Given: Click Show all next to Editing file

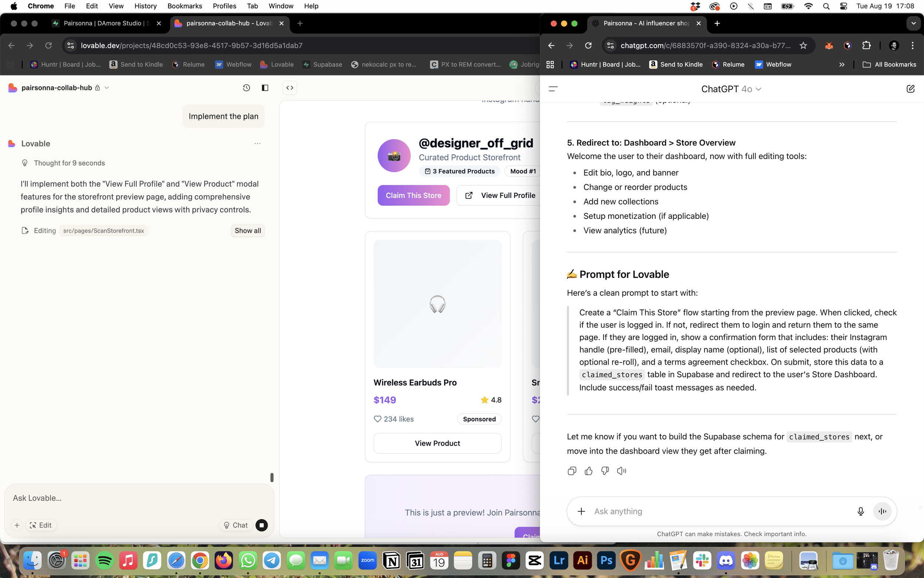Looking at the screenshot, I should coord(248,230).
